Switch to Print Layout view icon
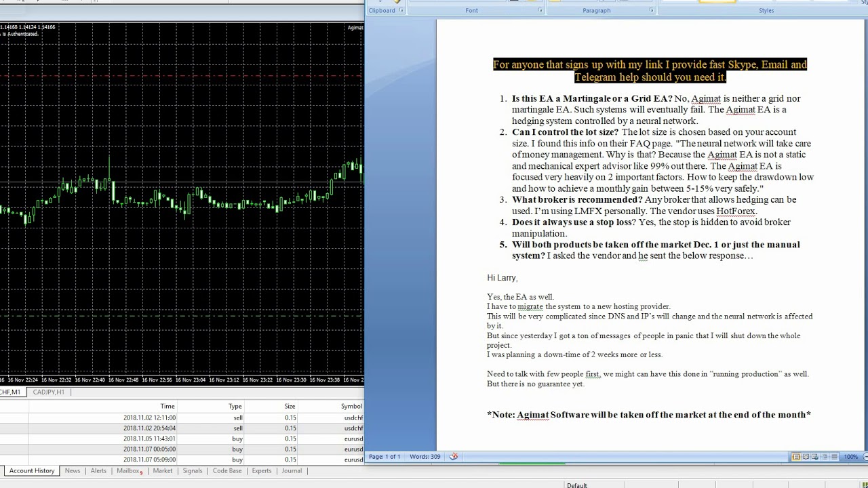This screenshot has height=488, width=868. [796, 457]
